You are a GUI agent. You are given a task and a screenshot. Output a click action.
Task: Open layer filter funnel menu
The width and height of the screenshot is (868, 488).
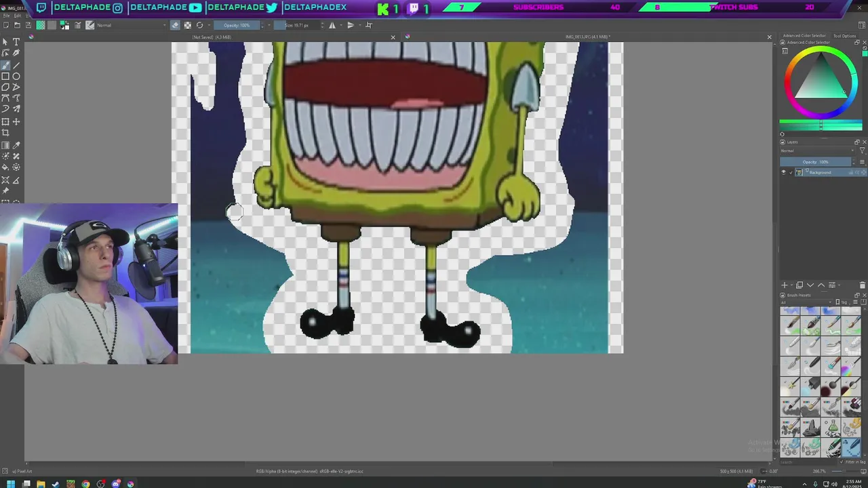[x=863, y=150]
